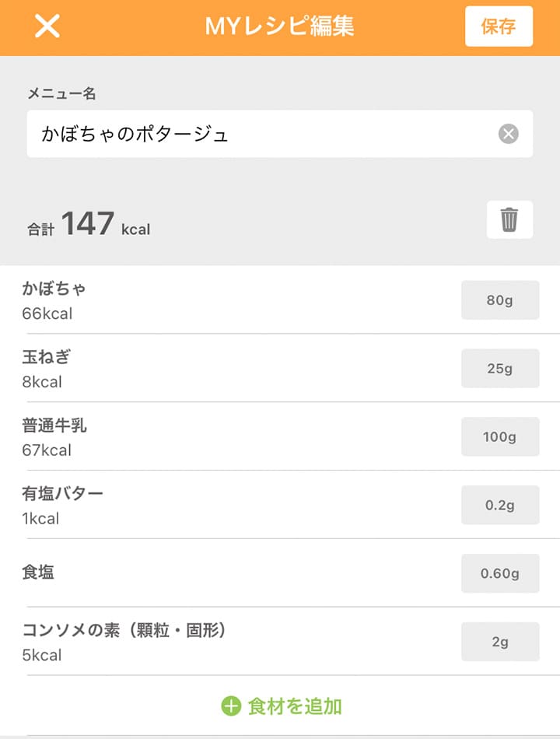The image size is (560, 739).
Task: Edit the かぼちゃのポタージュ menu name field
Action: point(279,134)
